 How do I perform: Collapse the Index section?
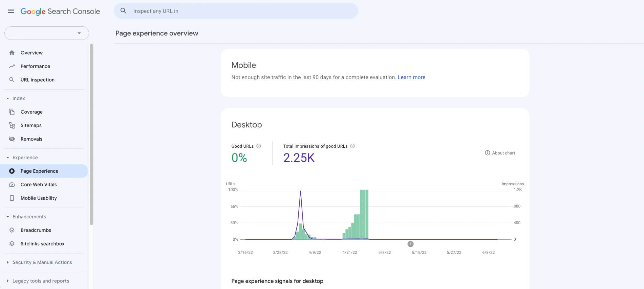click(8, 98)
